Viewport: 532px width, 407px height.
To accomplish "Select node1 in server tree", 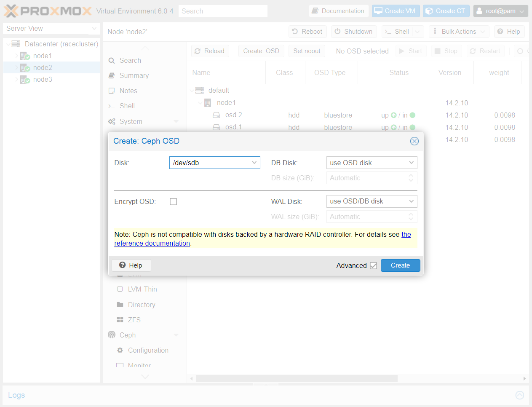I will 43,56.
